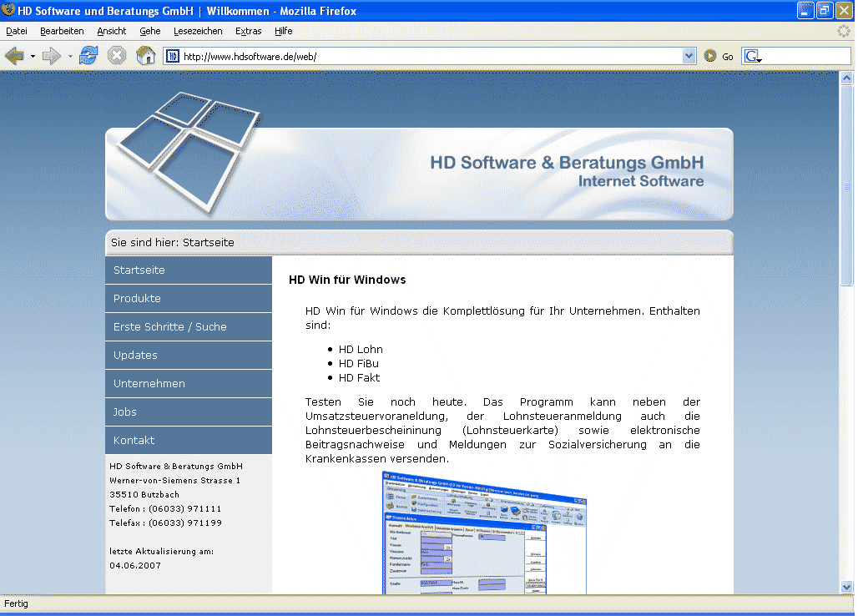Image resolution: width=858 pixels, height=616 pixels.
Task: Click the 'HD Win für Windows' heading
Action: click(347, 280)
